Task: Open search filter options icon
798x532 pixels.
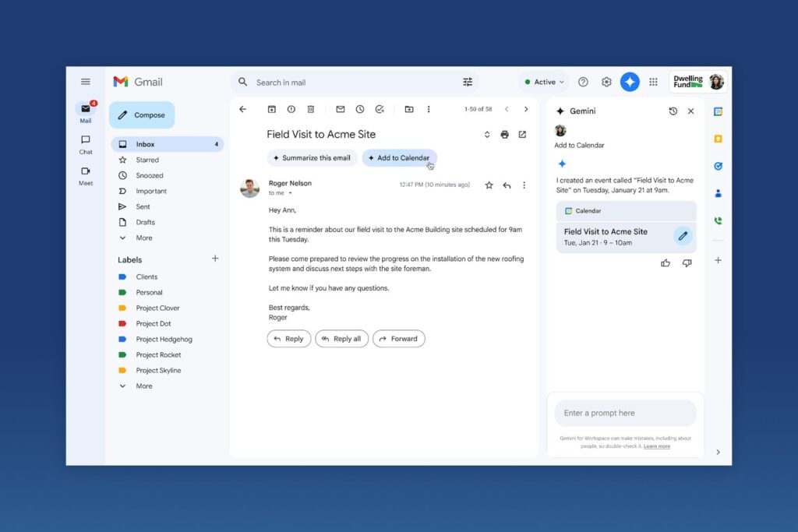Action: click(x=468, y=82)
